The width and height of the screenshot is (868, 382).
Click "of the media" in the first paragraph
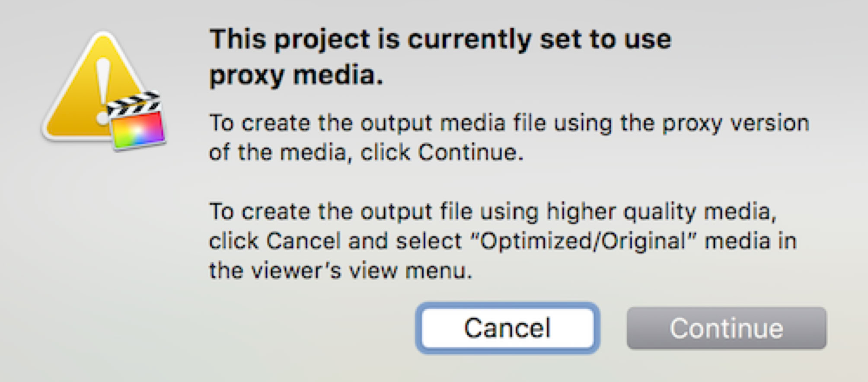pyautogui.click(x=278, y=153)
